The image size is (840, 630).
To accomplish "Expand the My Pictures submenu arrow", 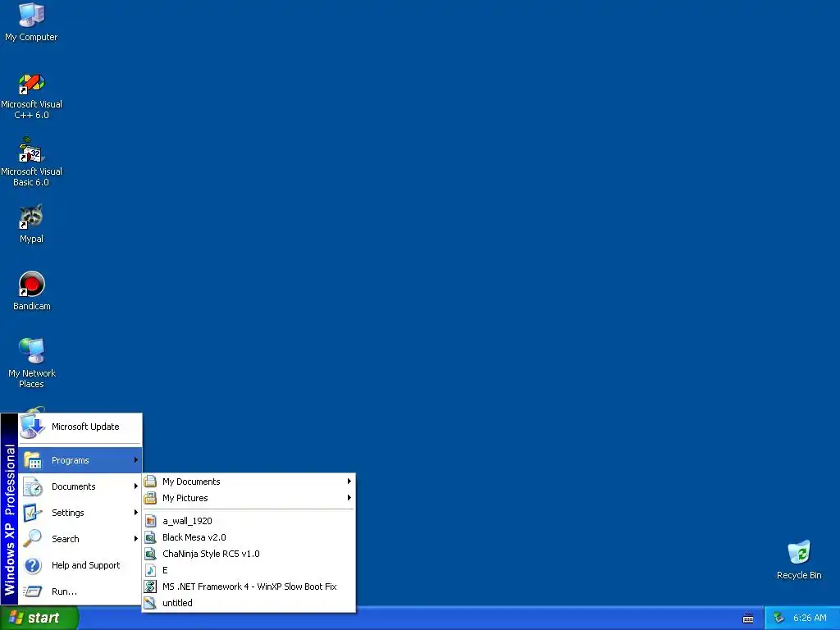I will [349, 498].
